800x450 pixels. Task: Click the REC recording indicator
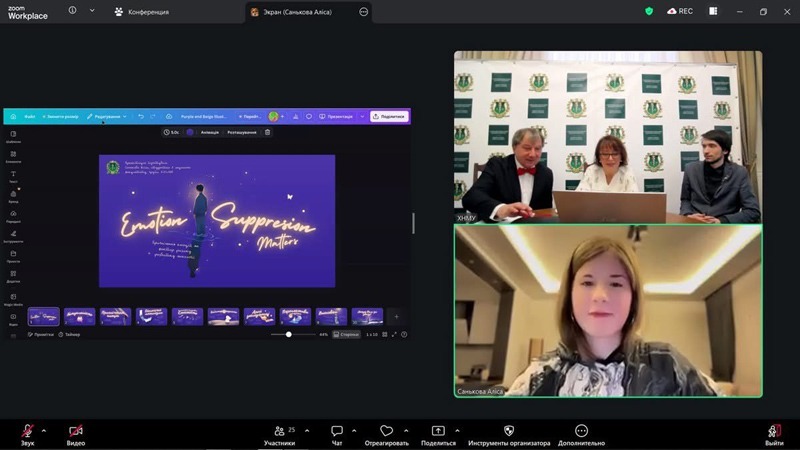680,11
